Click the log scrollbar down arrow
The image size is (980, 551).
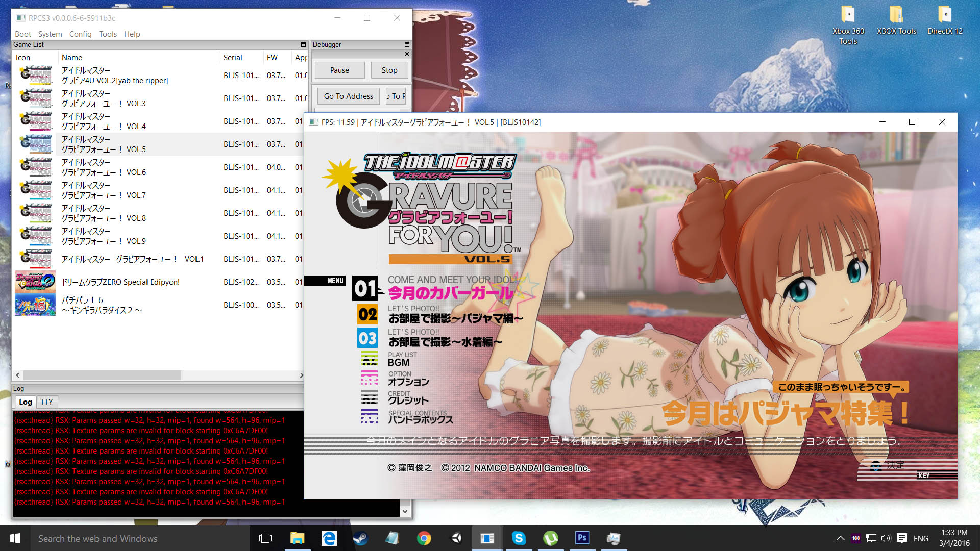[x=405, y=511]
